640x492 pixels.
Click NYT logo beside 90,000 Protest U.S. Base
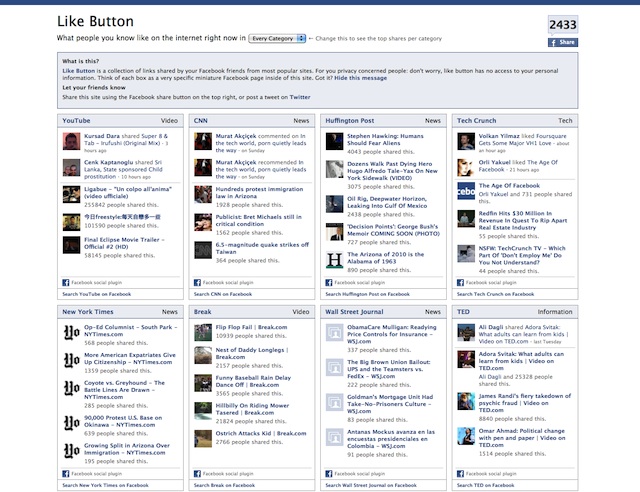(x=71, y=423)
